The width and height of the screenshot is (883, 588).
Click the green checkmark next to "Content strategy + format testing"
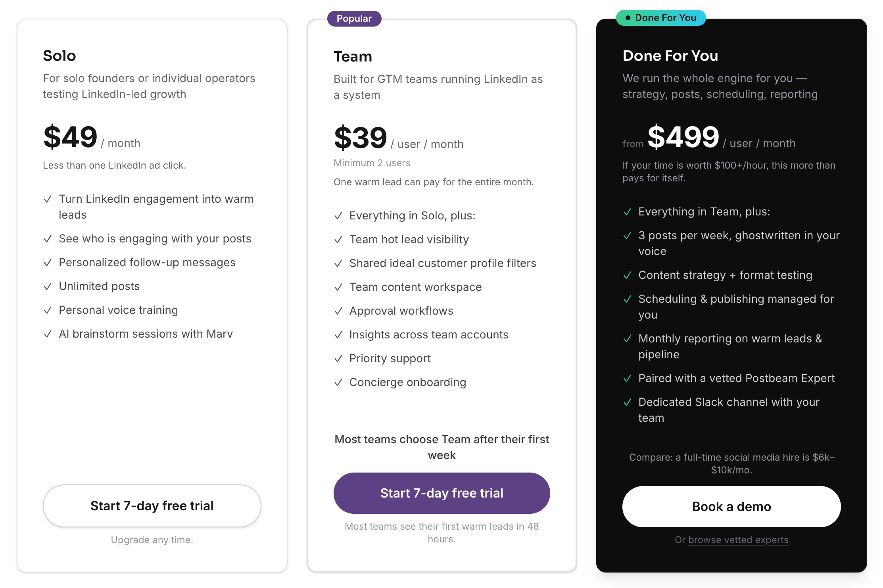coord(628,275)
